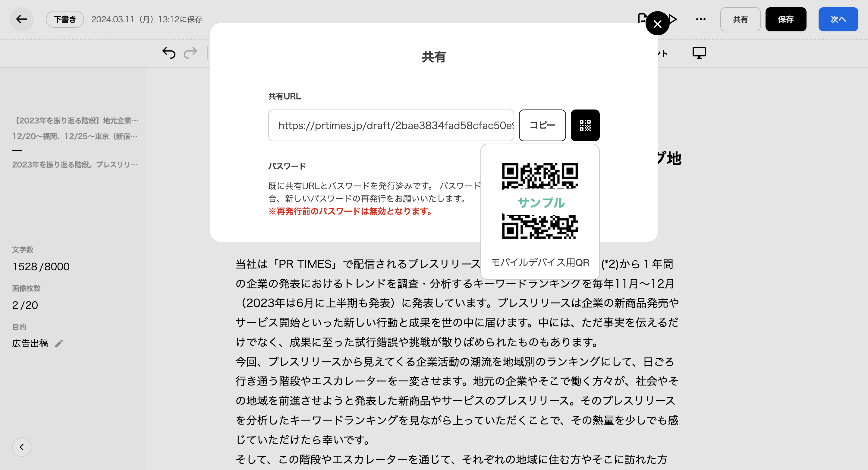The image size is (868, 470).
Task: Close the 共有 share dialog
Action: coord(657,24)
